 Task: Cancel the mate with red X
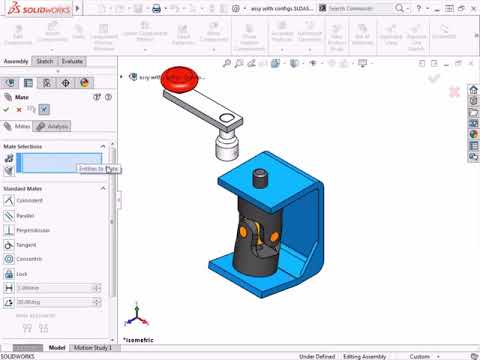(19, 110)
